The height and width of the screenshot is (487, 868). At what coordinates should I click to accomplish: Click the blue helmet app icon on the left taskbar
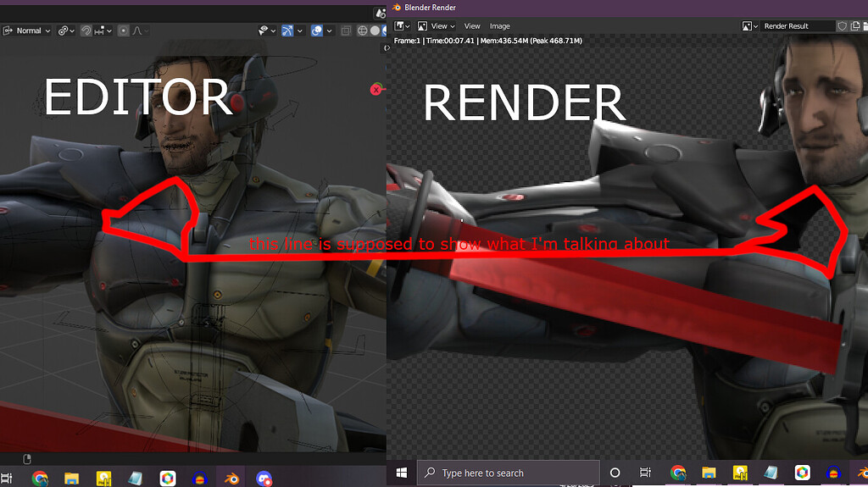pos(199,479)
